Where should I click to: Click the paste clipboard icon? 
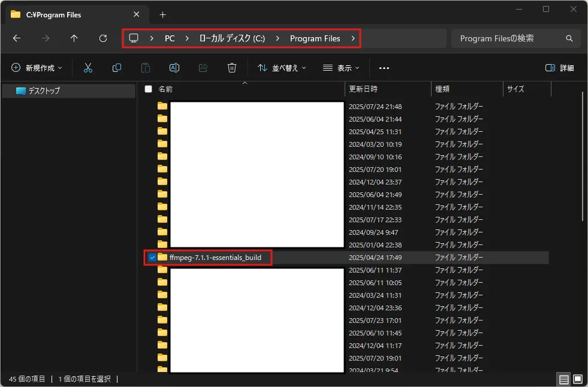pos(146,68)
